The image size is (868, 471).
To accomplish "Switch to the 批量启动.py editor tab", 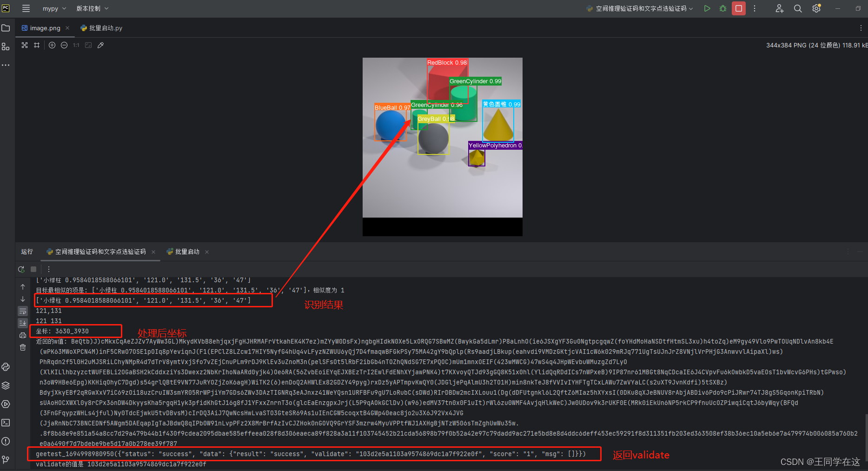I will tap(101, 28).
